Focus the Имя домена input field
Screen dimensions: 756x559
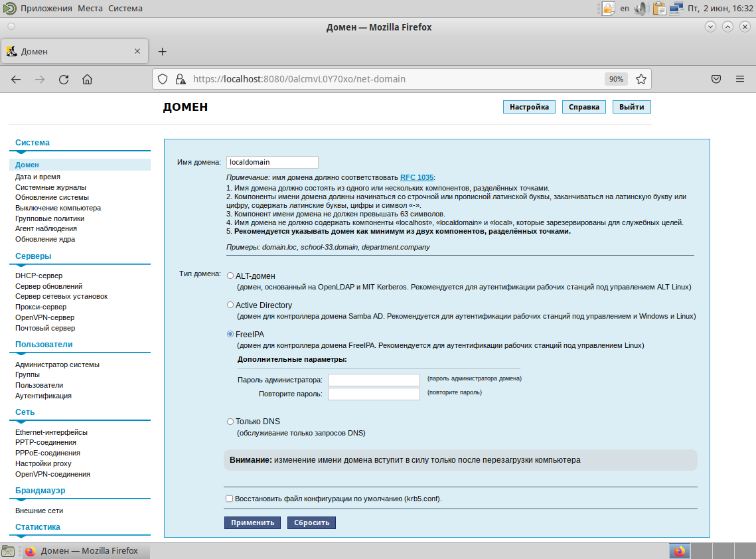pos(272,162)
